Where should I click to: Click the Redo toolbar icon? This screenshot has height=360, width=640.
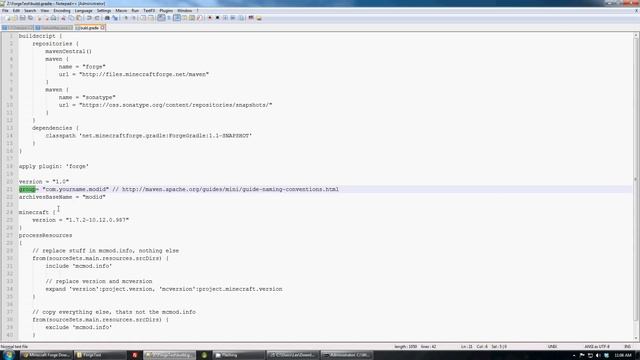[97, 18]
